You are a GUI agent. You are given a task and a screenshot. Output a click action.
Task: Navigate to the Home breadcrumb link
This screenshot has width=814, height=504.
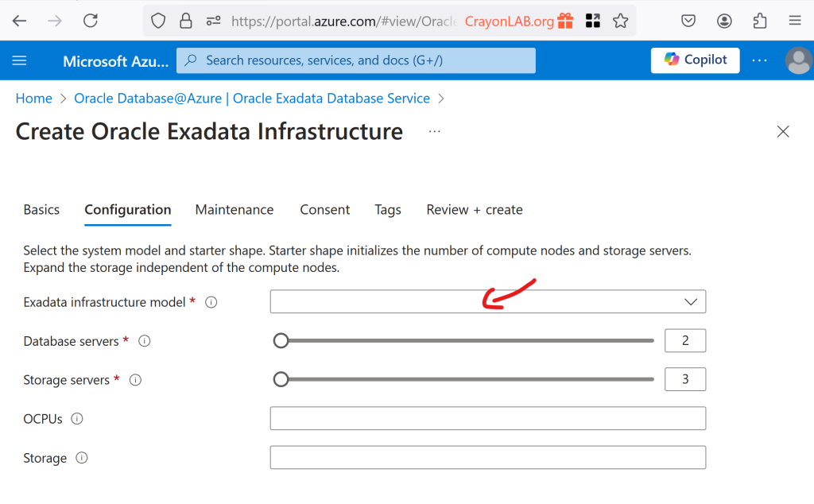click(34, 99)
